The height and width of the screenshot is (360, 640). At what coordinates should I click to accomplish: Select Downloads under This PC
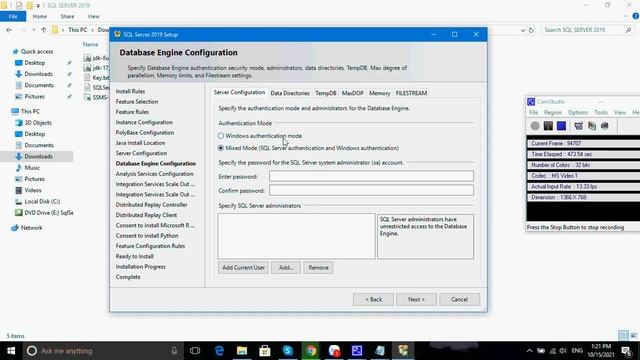(x=38, y=156)
